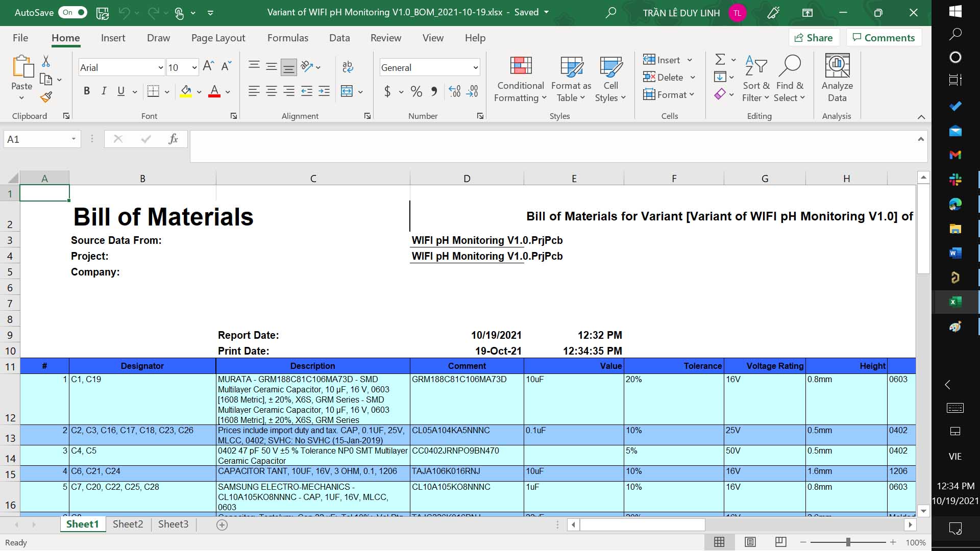Image resolution: width=980 pixels, height=551 pixels.
Task: Click the Share button
Action: click(x=814, y=38)
